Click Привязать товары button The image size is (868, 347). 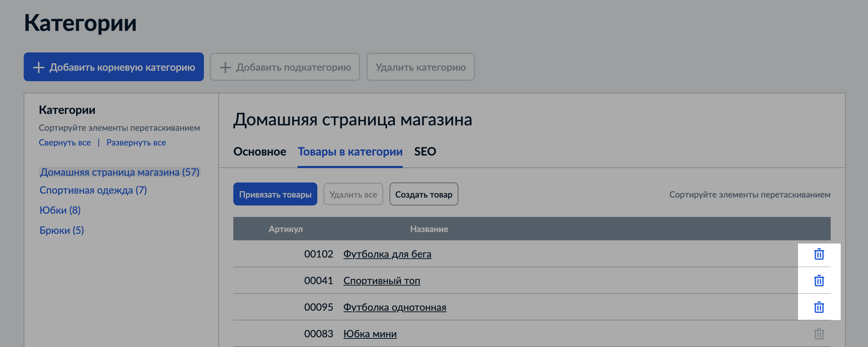275,194
